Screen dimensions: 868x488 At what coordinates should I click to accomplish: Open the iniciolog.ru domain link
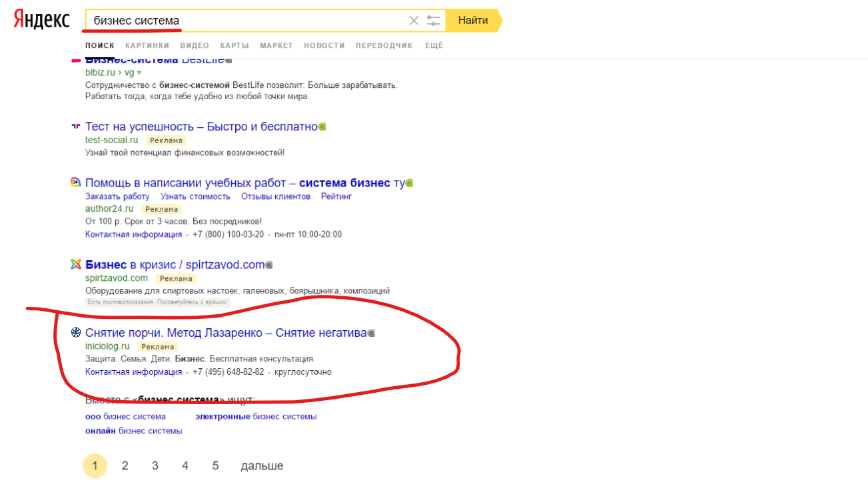pos(107,346)
